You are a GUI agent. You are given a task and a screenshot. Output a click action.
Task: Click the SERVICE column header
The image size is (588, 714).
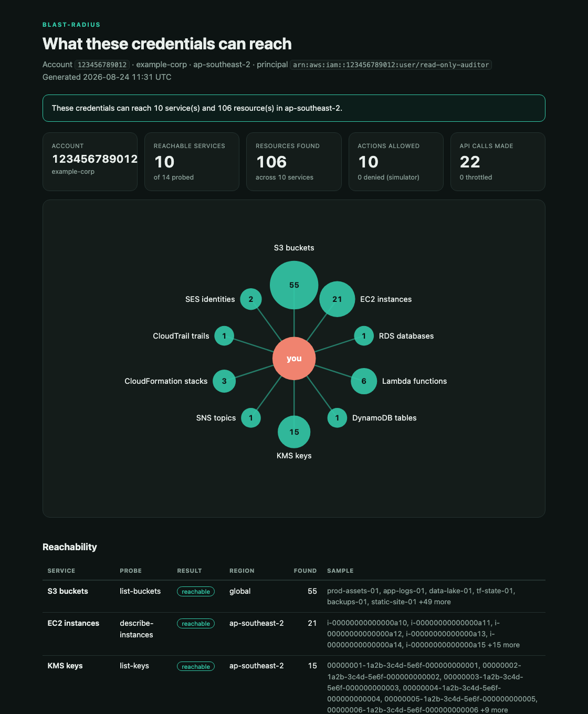click(61, 571)
